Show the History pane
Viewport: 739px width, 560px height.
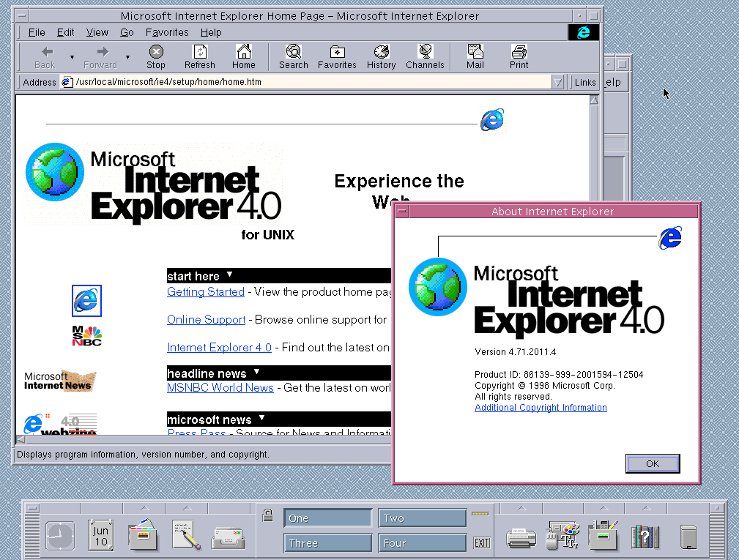pyautogui.click(x=382, y=57)
